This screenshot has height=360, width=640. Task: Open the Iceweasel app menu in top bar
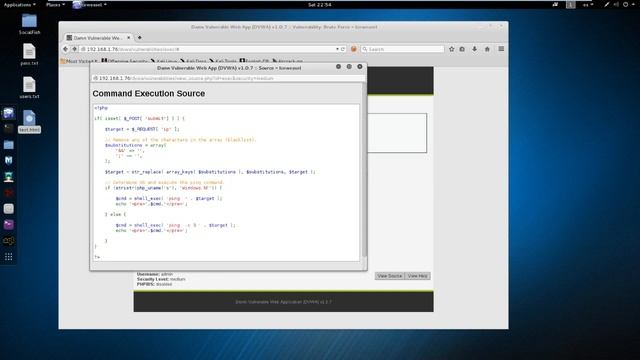(x=90, y=5)
